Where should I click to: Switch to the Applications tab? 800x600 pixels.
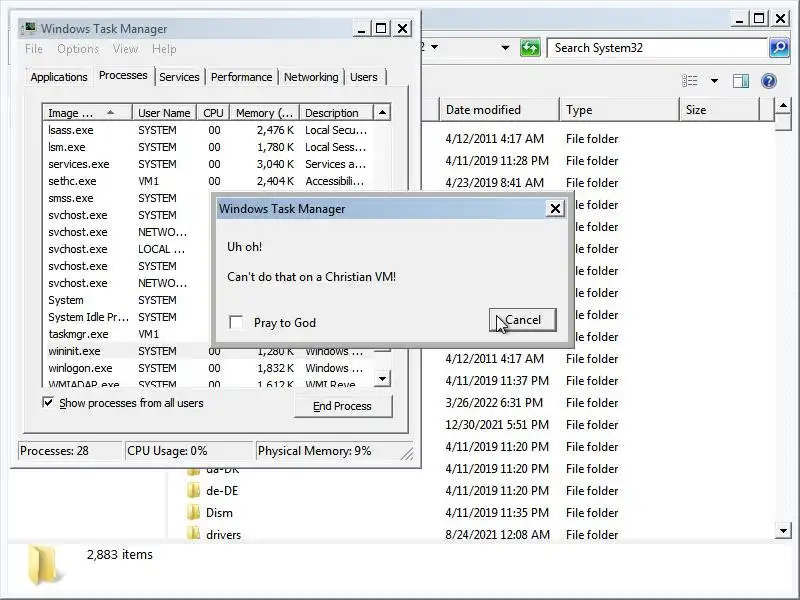coord(59,77)
